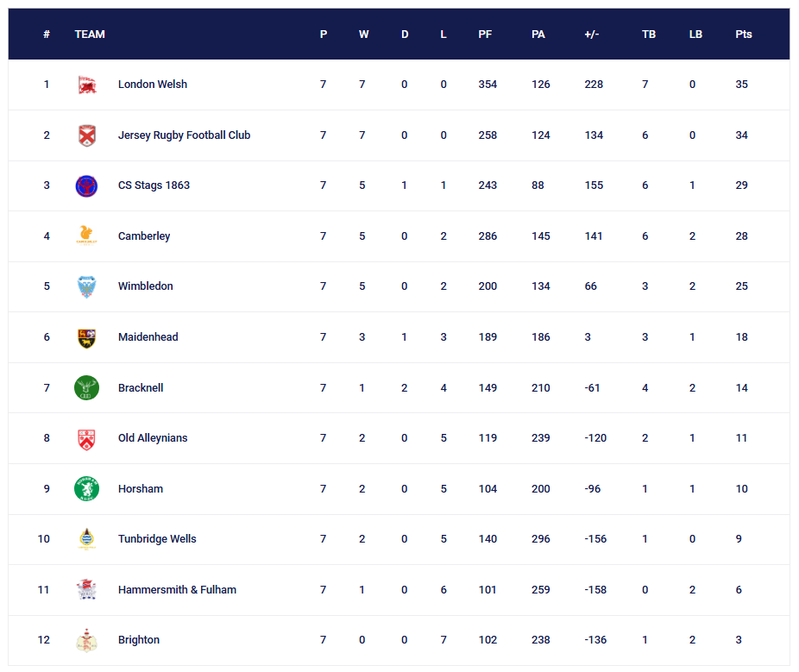This screenshot has height=672, width=799.
Task: Click the TEAM column header
Action: [90, 35]
